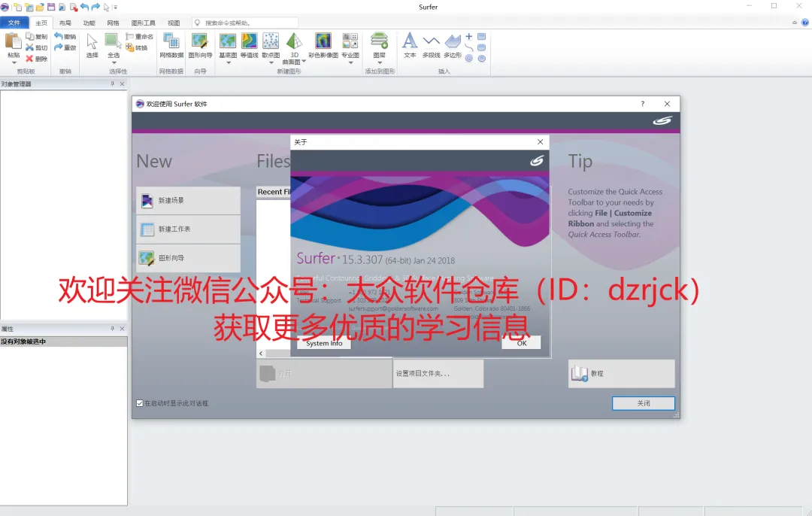
Task: Click the red Delete (删除) icon
Action: tap(30, 59)
